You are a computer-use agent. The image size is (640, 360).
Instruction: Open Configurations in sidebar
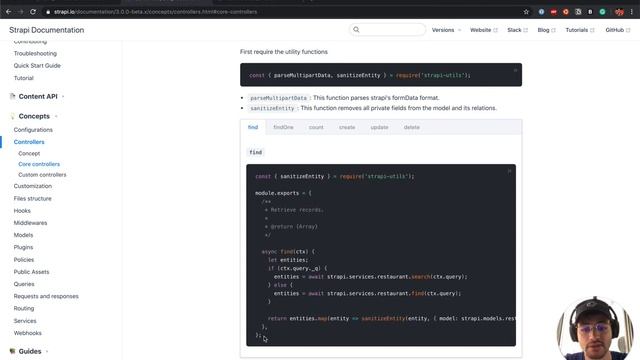pos(33,130)
